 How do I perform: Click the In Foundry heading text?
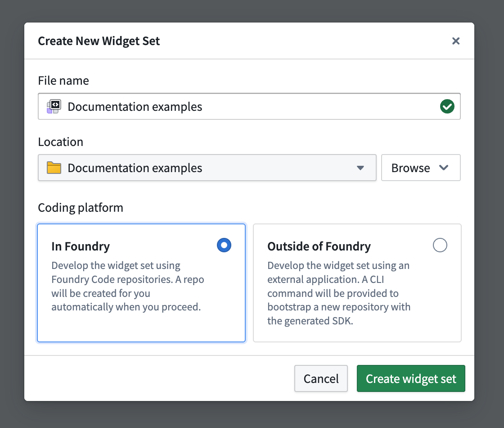click(81, 246)
